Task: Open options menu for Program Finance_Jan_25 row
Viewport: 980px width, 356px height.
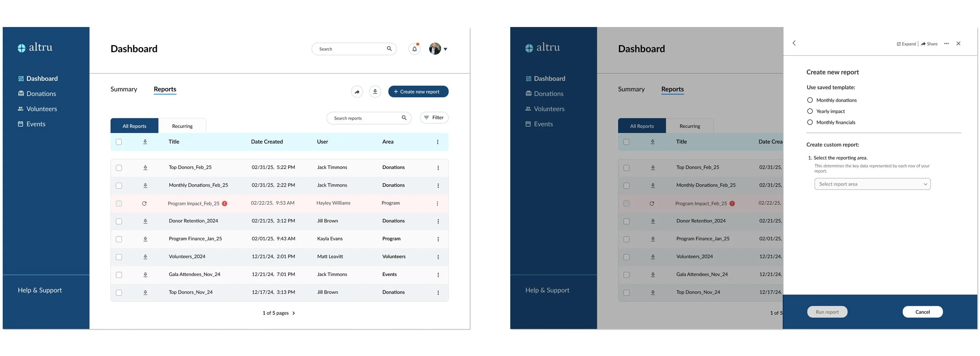Action: tap(438, 239)
